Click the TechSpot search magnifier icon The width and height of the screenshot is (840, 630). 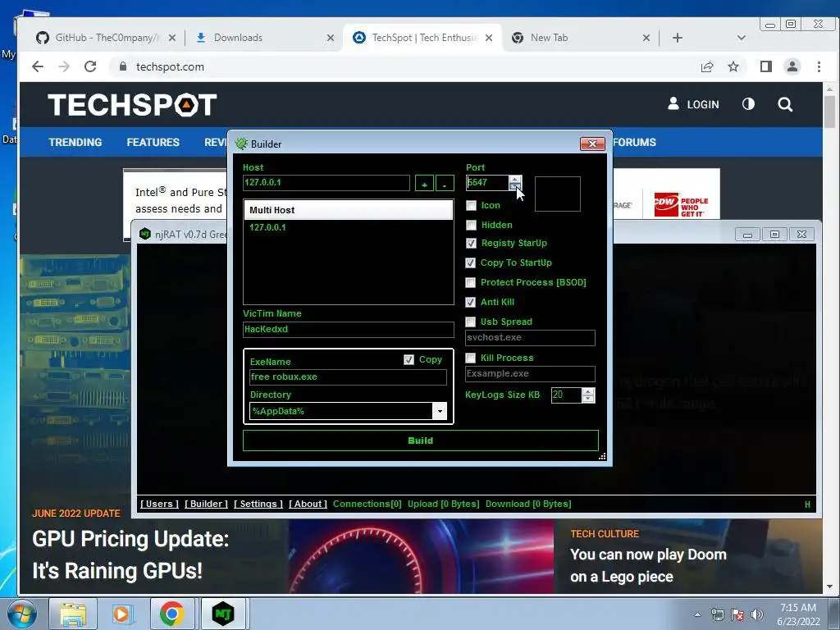point(785,104)
